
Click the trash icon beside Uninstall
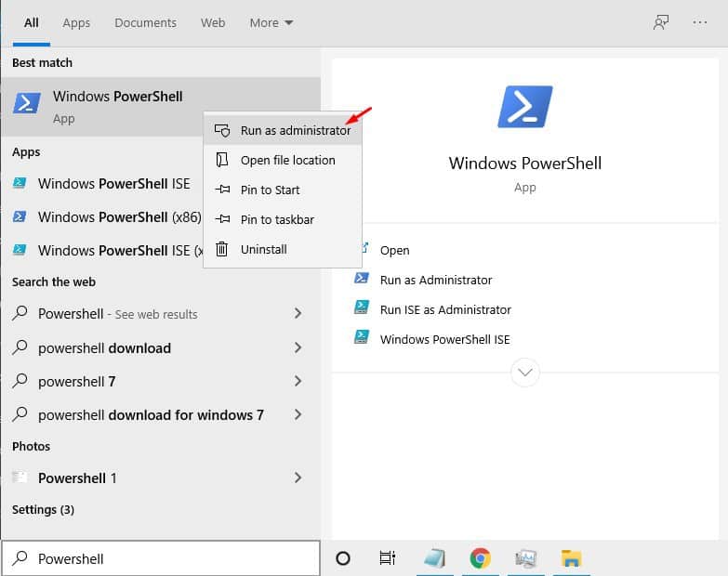click(222, 249)
